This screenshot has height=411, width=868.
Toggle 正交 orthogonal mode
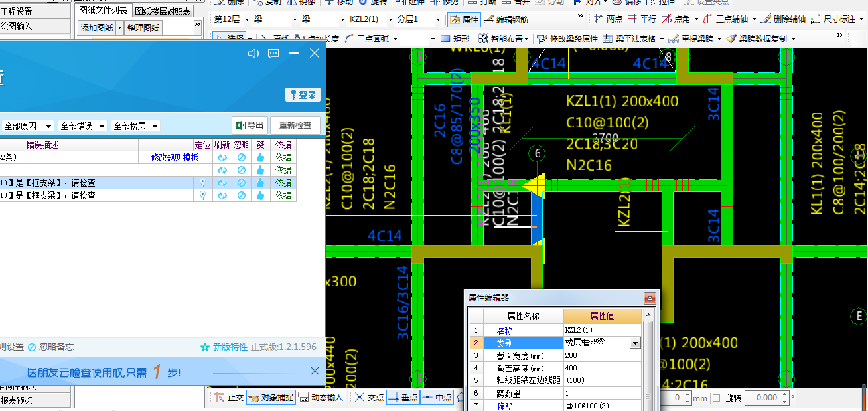click(228, 397)
